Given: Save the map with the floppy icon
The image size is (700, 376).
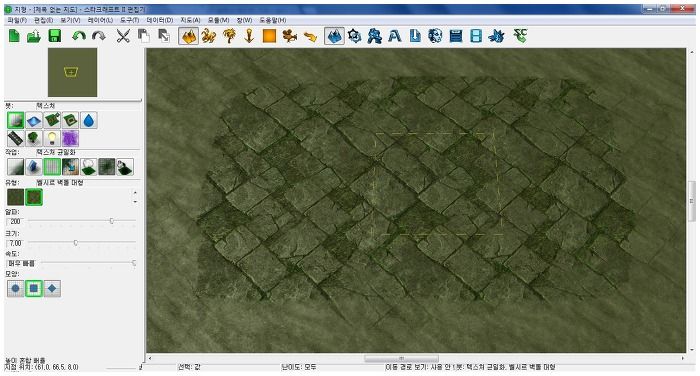Looking at the screenshot, I should click(54, 36).
